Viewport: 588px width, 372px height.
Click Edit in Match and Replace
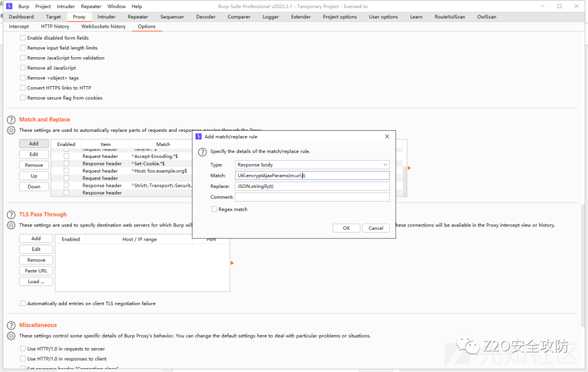[x=34, y=155]
